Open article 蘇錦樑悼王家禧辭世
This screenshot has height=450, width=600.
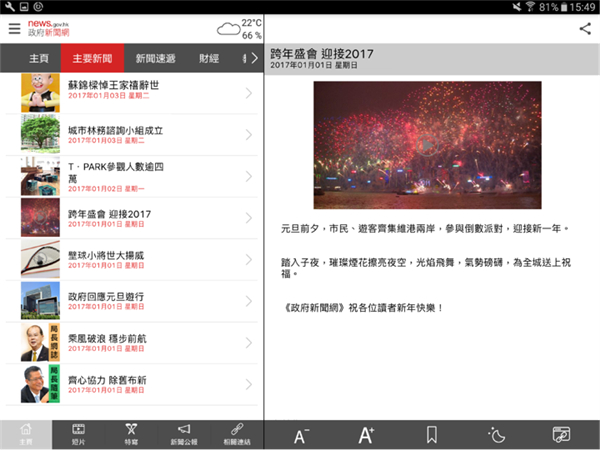pyautogui.click(x=132, y=93)
